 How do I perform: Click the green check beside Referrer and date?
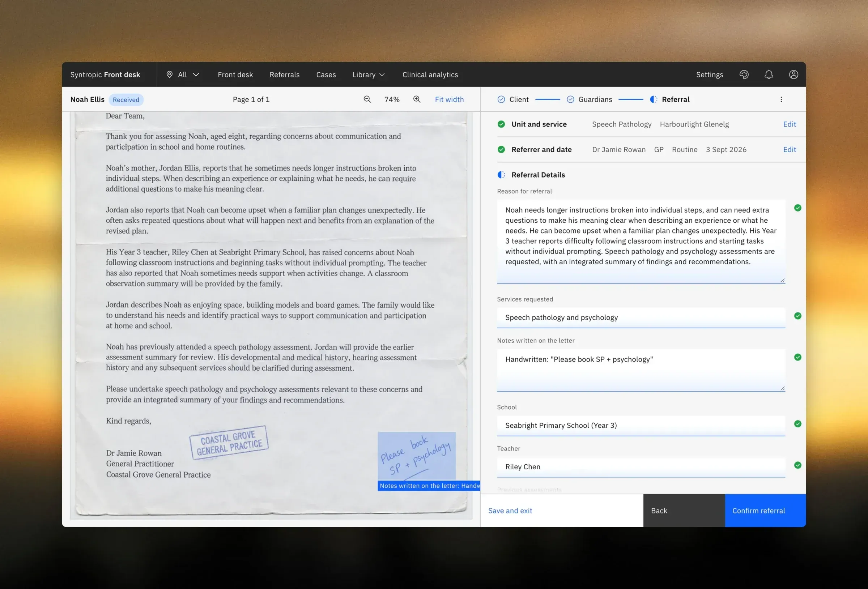[501, 150]
